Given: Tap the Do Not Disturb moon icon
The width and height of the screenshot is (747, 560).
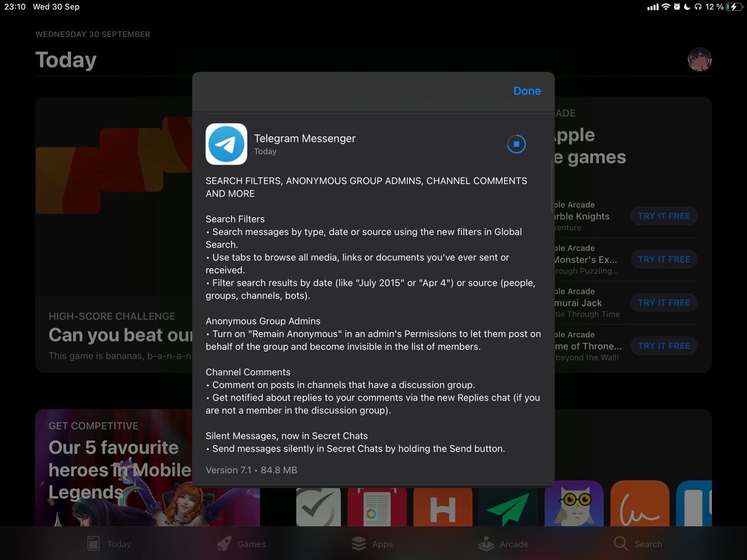Looking at the screenshot, I should coord(687,7).
